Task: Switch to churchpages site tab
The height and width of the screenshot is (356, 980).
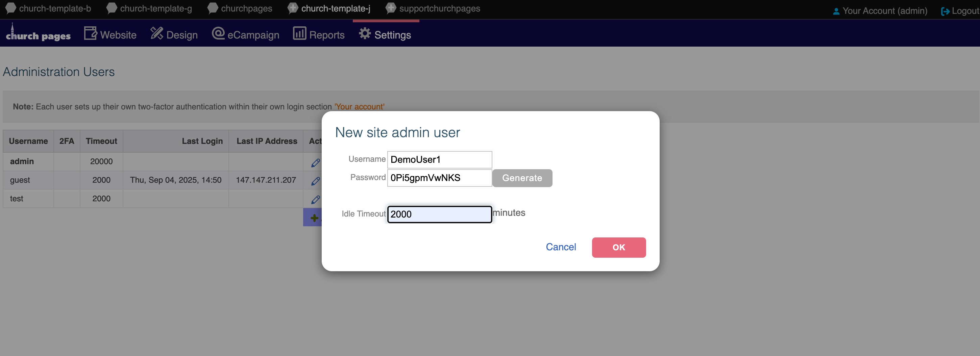Action: (240, 8)
